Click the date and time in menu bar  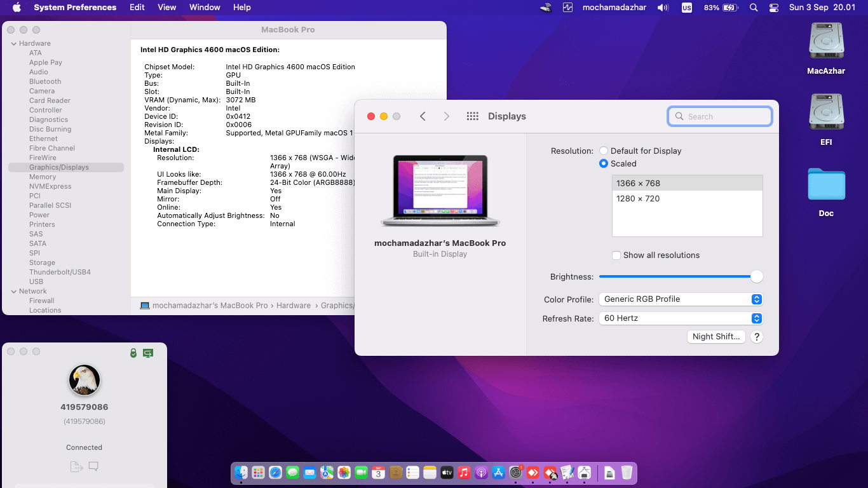[x=822, y=8]
